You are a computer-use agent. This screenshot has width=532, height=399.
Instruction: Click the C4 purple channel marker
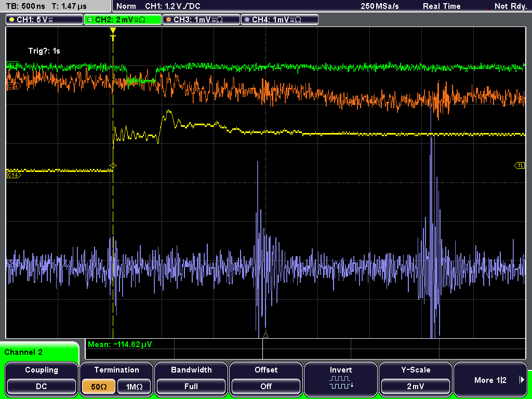click(x=14, y=263)
